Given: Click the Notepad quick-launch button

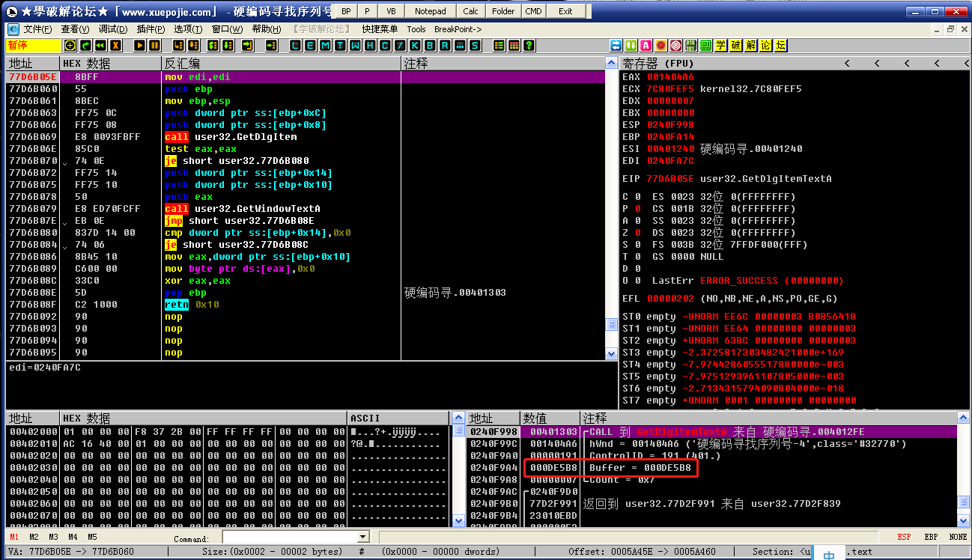Looking at the screenshot, I should click(431, 11).
